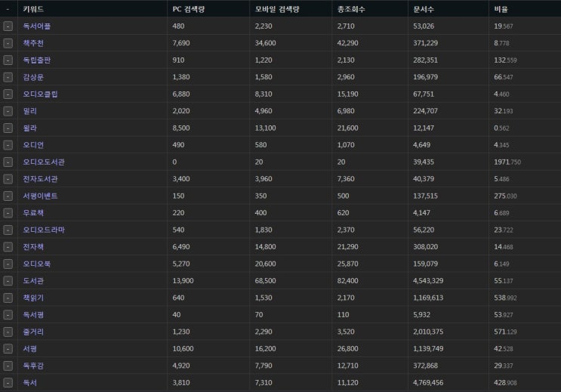
Task: Select the 13,900 PC search cell
Action: [183, 281]
